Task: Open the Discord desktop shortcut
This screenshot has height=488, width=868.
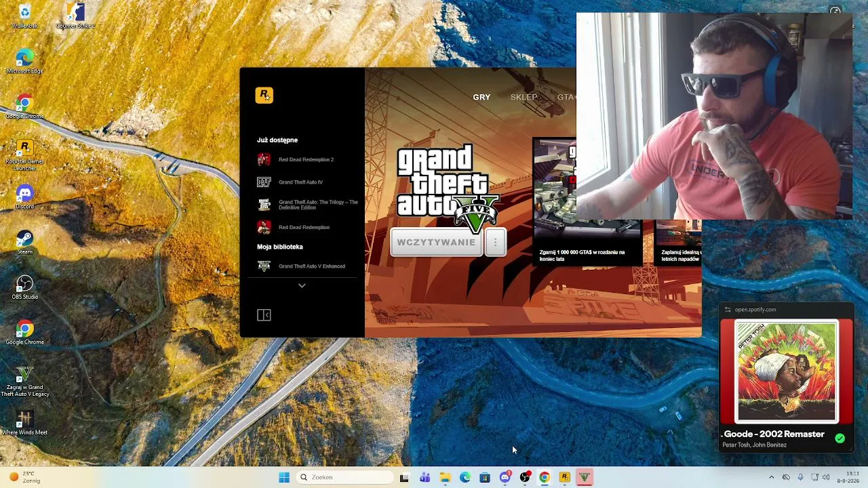Action: pos(24,197)
